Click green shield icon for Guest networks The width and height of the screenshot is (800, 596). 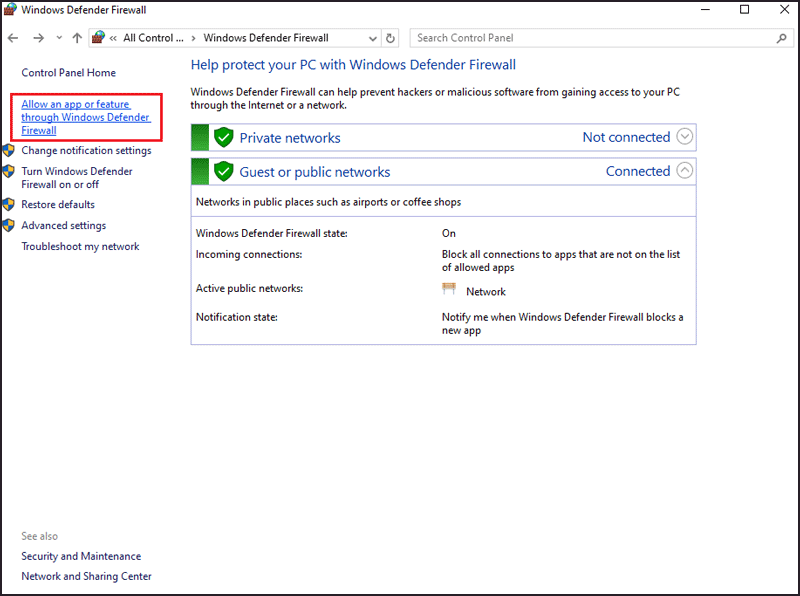tap(223, 171)
